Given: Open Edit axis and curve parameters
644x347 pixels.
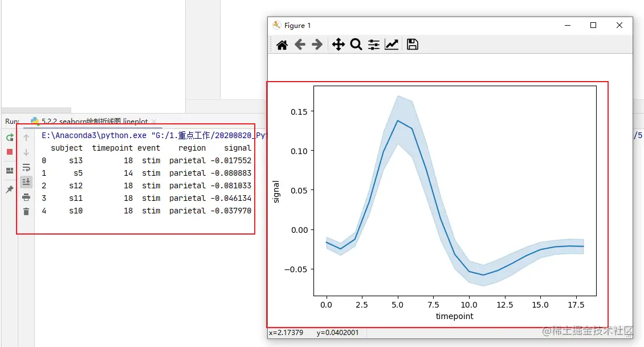Looking at the screenshot, I should (392, 45).
